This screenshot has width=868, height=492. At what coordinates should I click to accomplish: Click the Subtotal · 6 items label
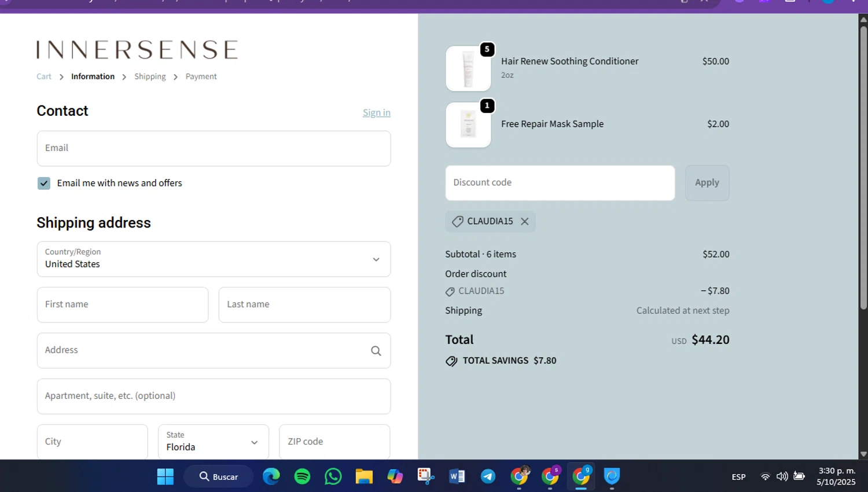coord(480,254)
